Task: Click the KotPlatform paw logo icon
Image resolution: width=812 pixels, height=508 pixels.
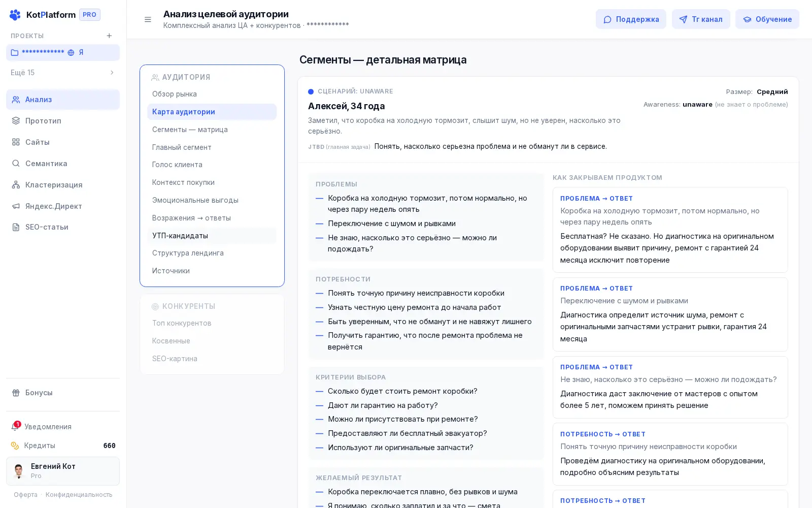Action: coord(15,15)
